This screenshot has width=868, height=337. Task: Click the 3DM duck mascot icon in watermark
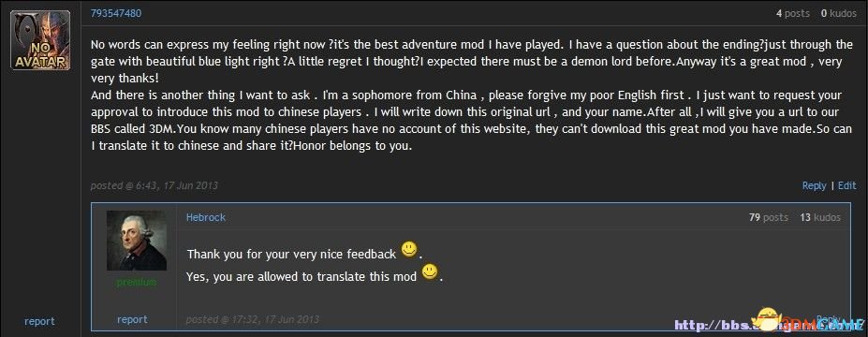pyautogui.click(x=768, y=318)
